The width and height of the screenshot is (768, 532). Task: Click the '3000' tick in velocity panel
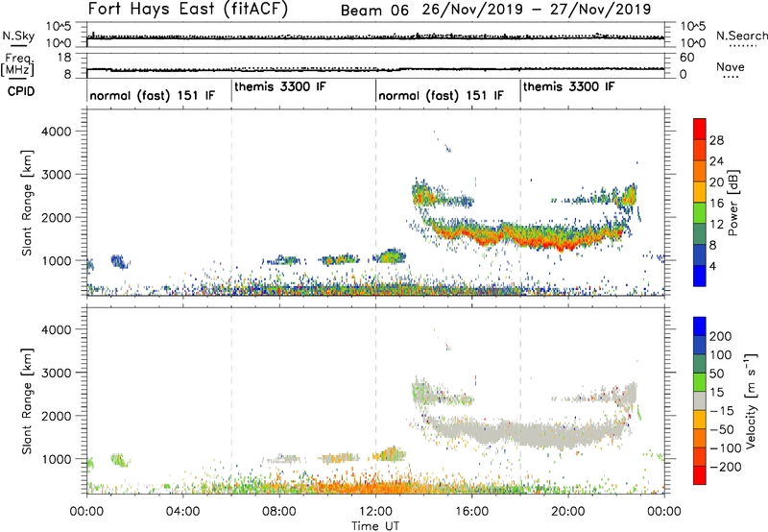[56, 373]
